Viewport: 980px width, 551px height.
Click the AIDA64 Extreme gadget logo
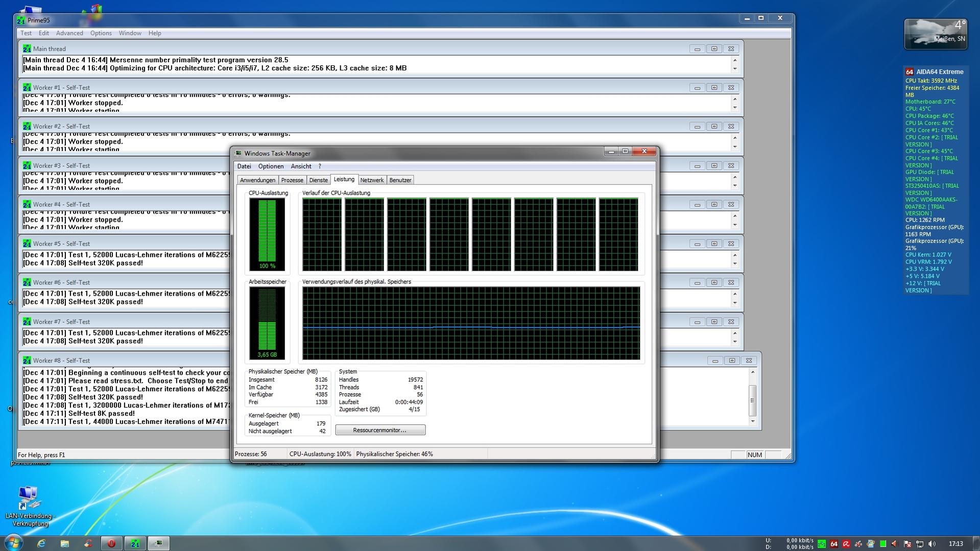(x=910, y=72)
